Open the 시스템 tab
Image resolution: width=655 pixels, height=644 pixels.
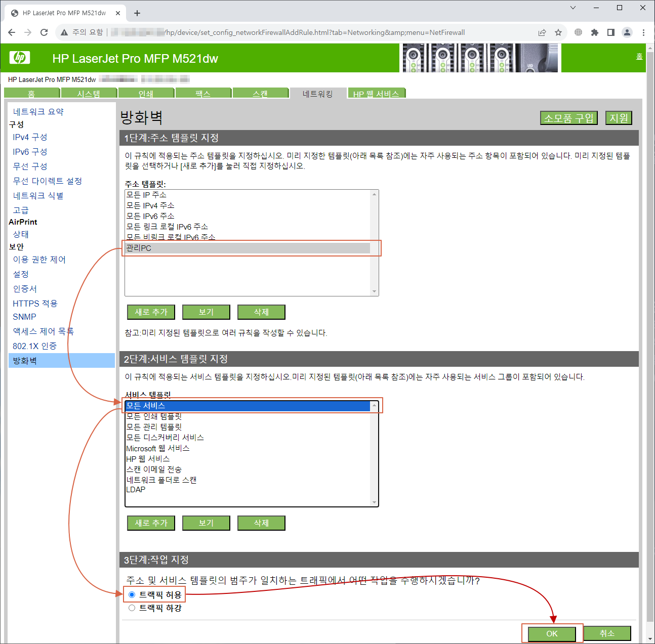tap(89, 94)
